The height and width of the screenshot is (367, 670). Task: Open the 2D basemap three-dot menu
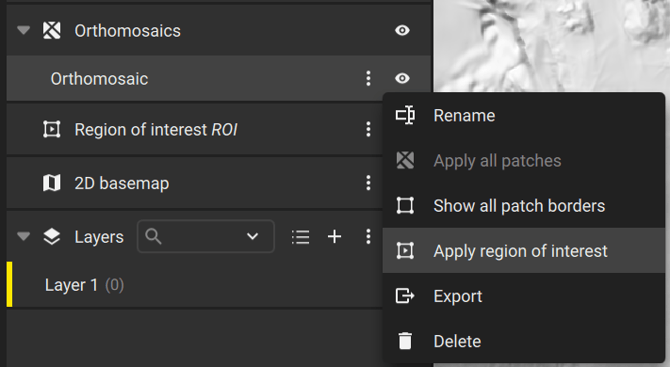click(x=368, y=183)
